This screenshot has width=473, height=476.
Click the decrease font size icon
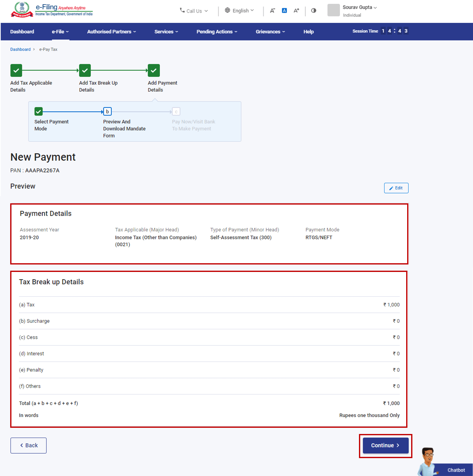(272, 11)
